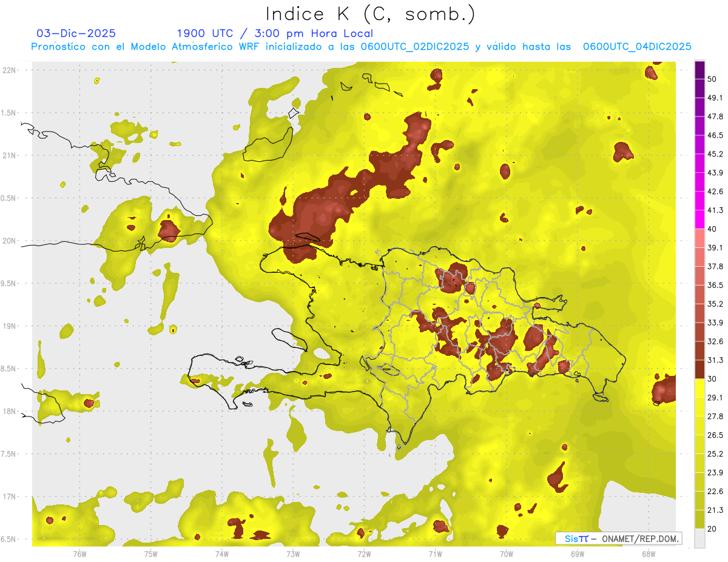Image resolution: width=728 pixels, height=562 pixels.
Task: Click the "Pronostico con el Modelo Atmosferico WRF" line
Action: (362, 47)
